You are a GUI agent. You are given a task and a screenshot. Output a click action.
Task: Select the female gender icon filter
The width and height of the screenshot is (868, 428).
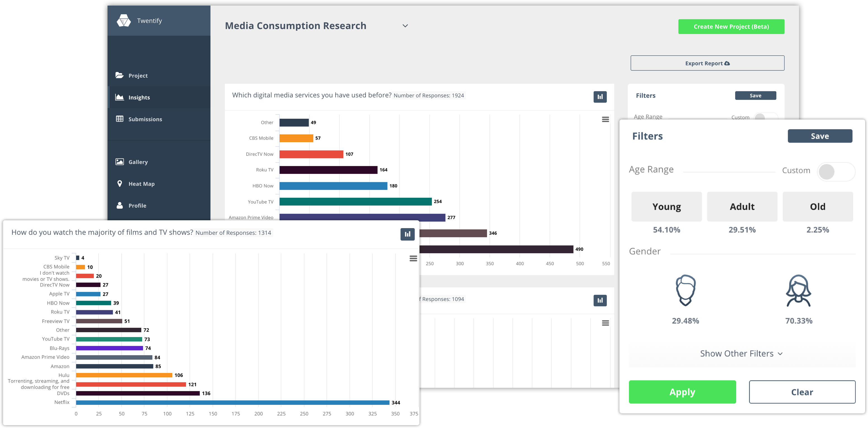(798, 291)
